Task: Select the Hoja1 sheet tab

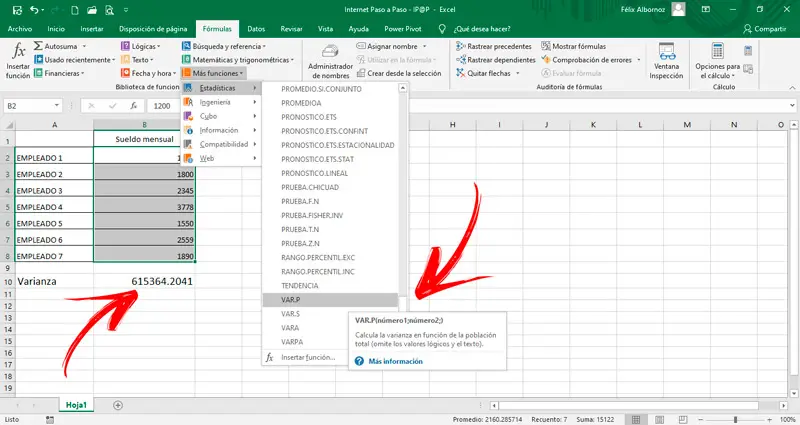Action: 77,405
